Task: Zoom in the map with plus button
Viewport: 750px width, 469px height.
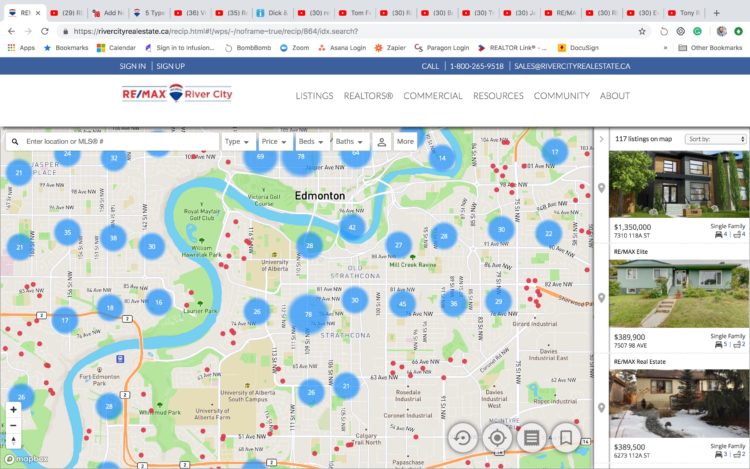Action: (x=13, y=410)
